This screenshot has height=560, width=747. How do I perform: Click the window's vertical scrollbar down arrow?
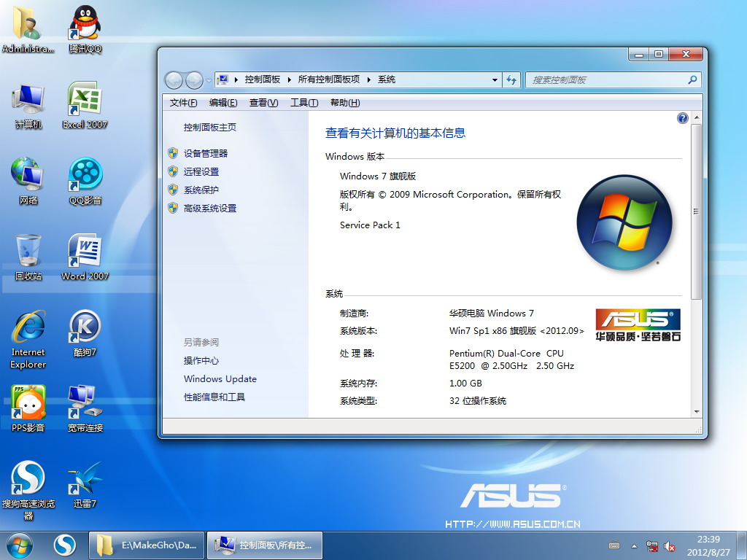click(696, 411)
